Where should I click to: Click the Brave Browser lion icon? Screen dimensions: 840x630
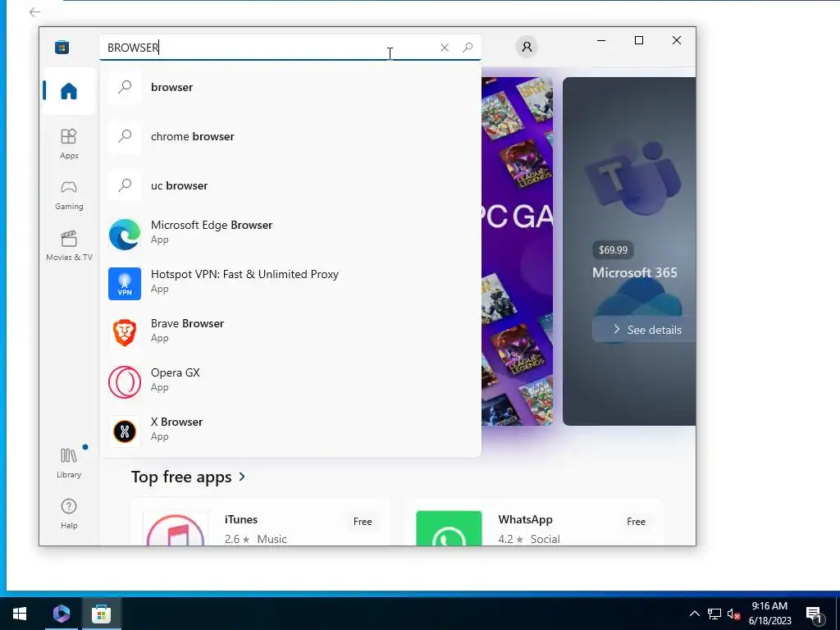click(125, 333)
